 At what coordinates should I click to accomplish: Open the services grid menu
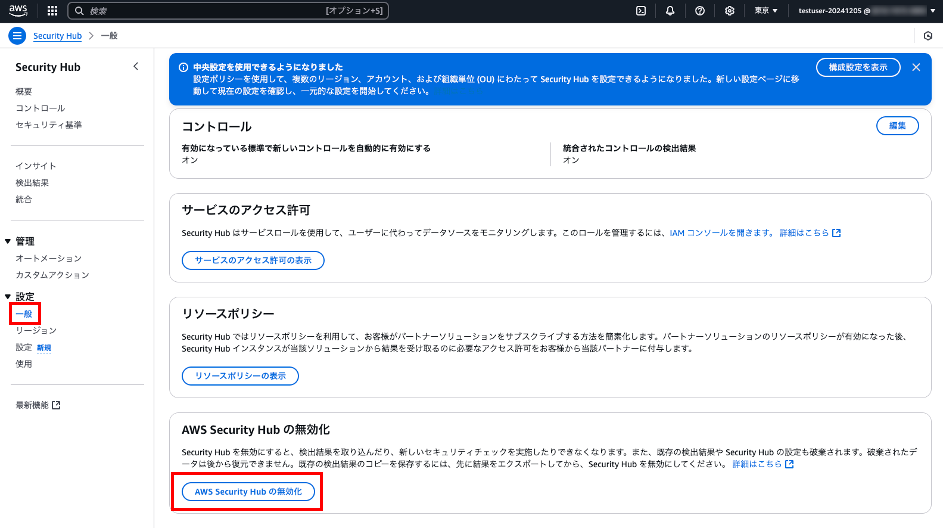[52, 11]
